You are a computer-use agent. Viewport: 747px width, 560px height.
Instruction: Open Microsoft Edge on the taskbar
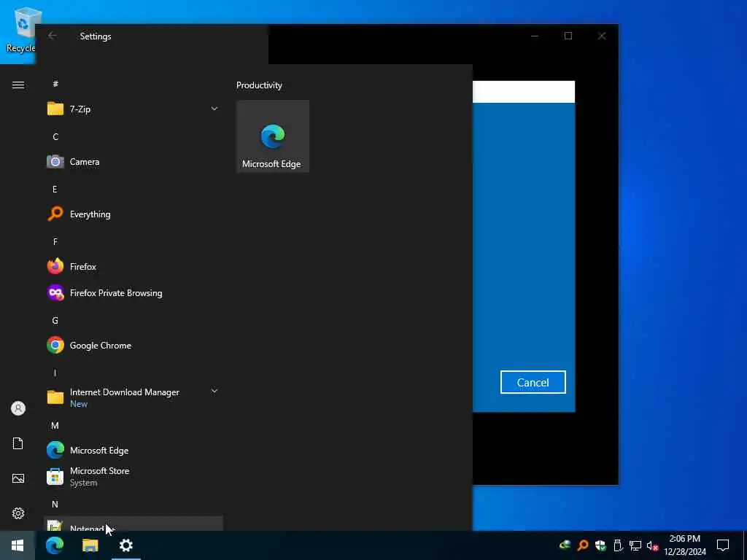pos(54,545)
